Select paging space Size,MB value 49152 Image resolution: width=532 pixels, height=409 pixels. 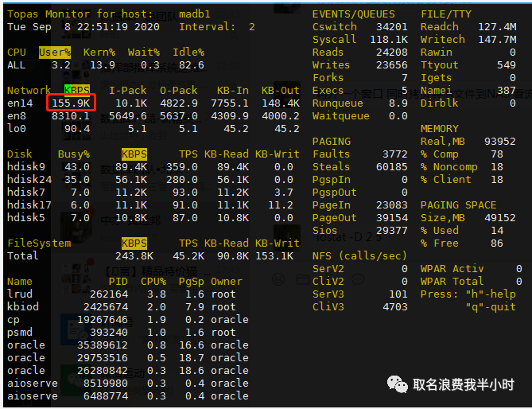coord(500,217)
